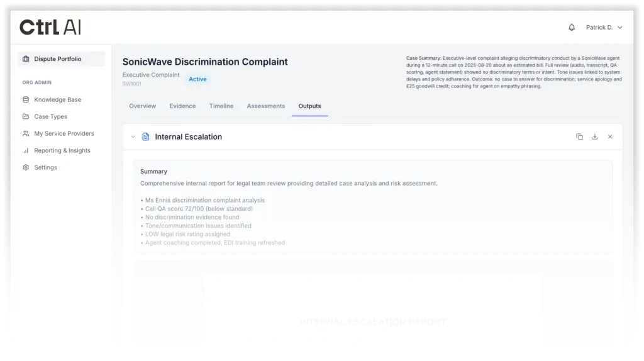Click the Dispute Portfolio briefcase icon
The image size is (644, 361).
click(26, 59)
